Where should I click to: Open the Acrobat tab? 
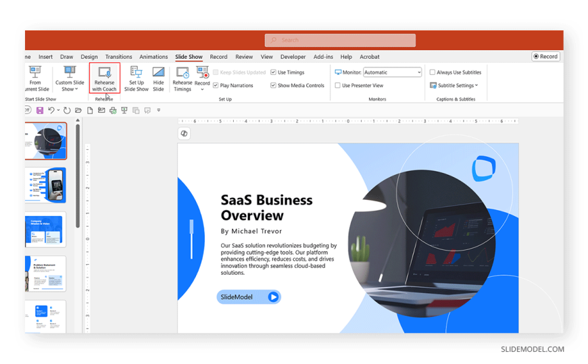(370, 57)
